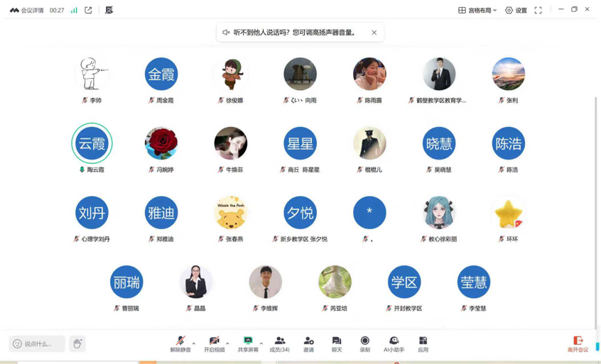This screenshot has width=601, height=364.
Task: Turn on camera with 开启视频
Action: point(214,344)
